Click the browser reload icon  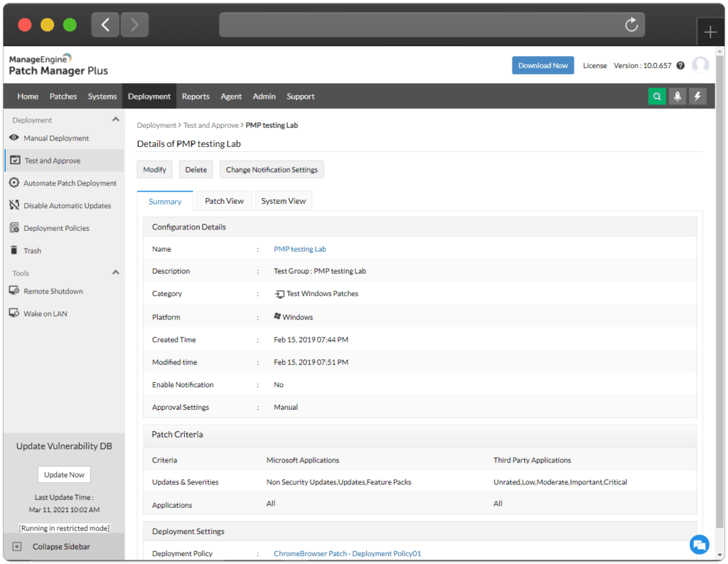point(631,25)
